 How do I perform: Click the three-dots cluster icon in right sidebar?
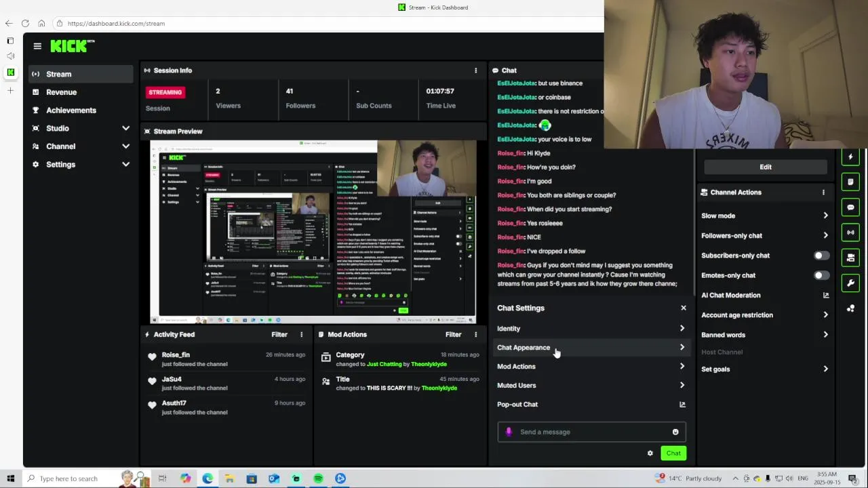coord(850,308)
